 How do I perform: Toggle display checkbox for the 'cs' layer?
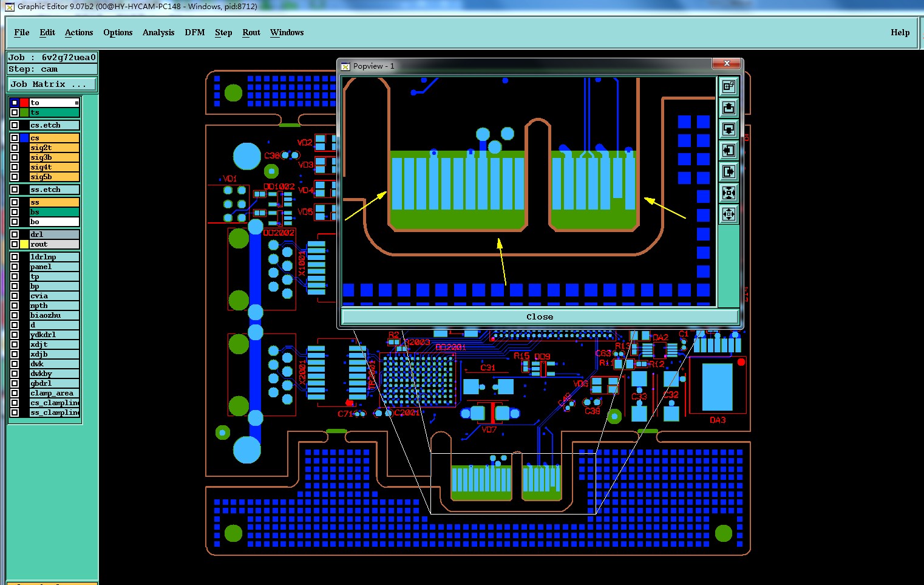[x=15, y=138]
